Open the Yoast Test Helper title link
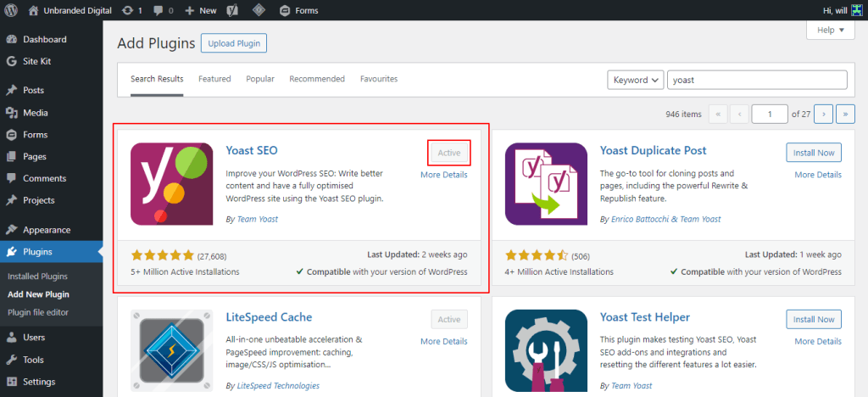This screenshot has height=397, width=868. click(645, 317)
